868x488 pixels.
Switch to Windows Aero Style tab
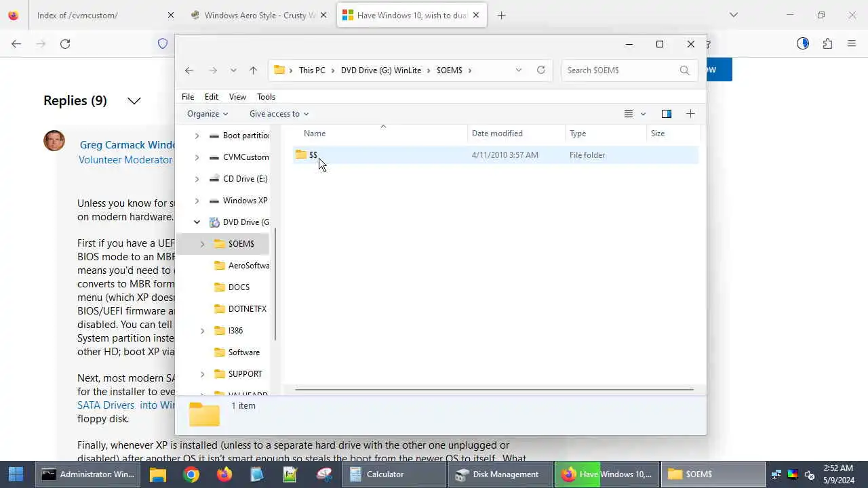[260, 15]
